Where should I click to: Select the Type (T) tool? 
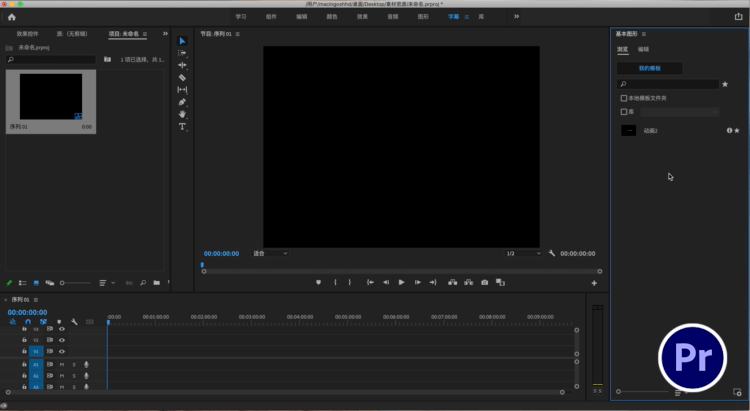click(182, 127)
